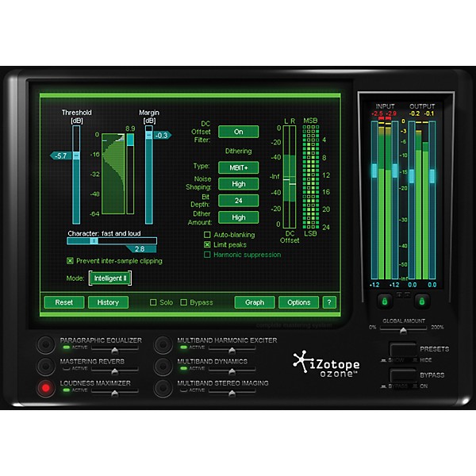Enable the Auto-blanking checkbox
476x476 pixels.
[x=207, y=235]
